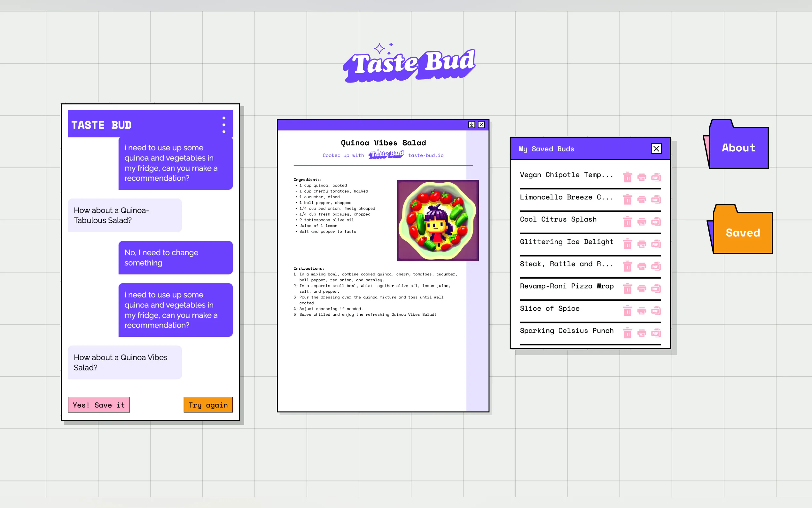Click the quinoa salad pixel-art image
Screen dimensions: 812x508
437,220
